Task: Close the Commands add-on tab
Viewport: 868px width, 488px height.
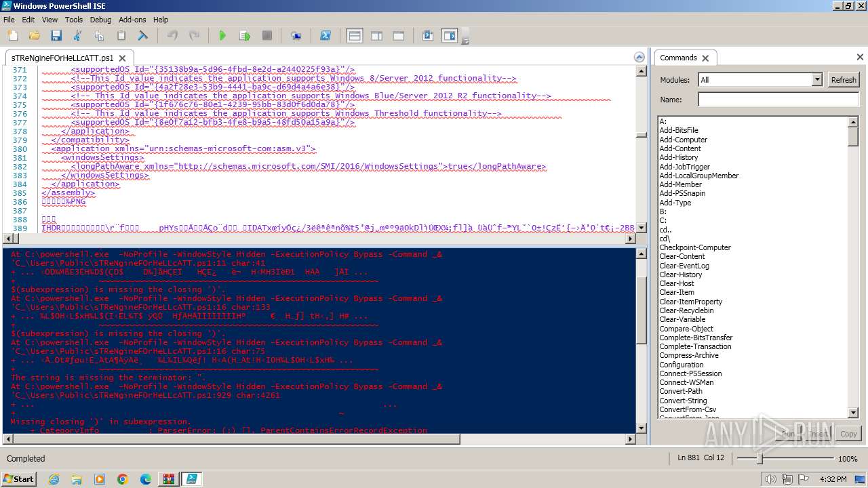Action: point(705,58)
